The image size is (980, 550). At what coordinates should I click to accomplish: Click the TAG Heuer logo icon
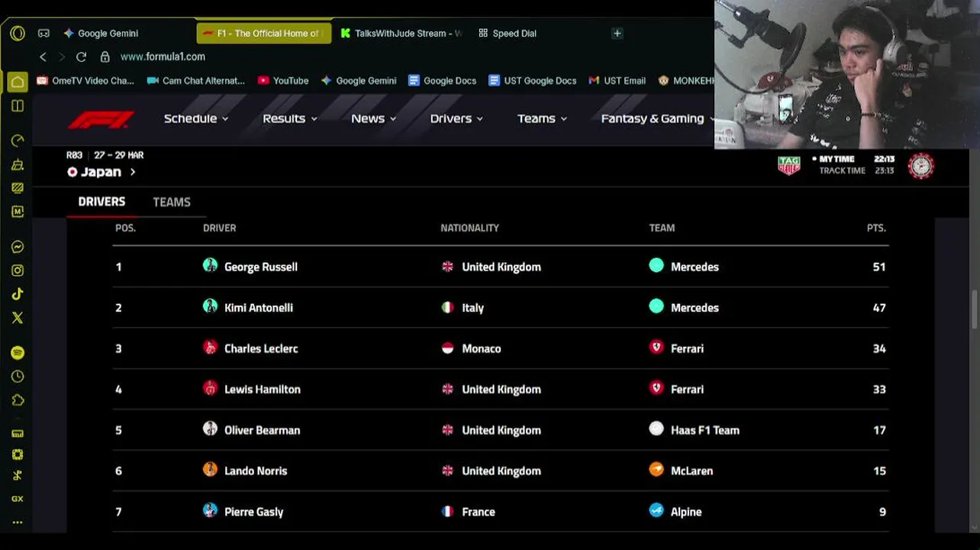tap(788, 166)
